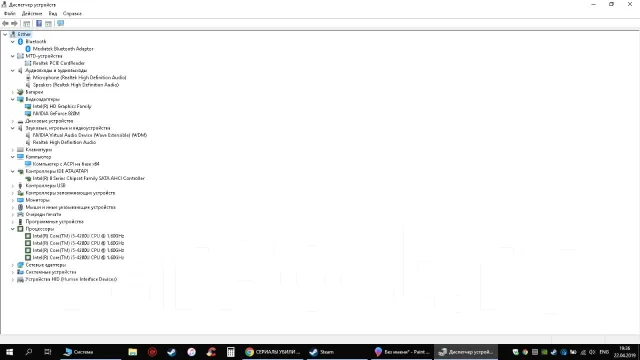Viewport: 640px width, 360px height.
Task: Open the Вид menu
Action: tap(53, 13)
